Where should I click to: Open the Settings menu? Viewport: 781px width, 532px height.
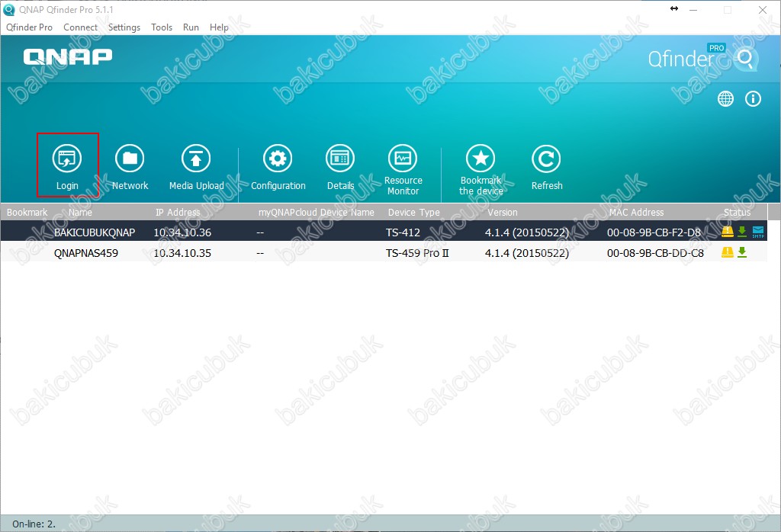124,27
